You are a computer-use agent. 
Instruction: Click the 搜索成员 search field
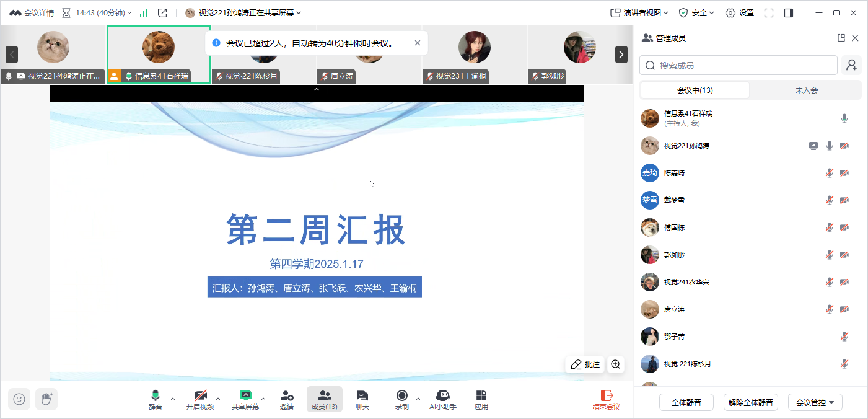[x=739, y=65]
